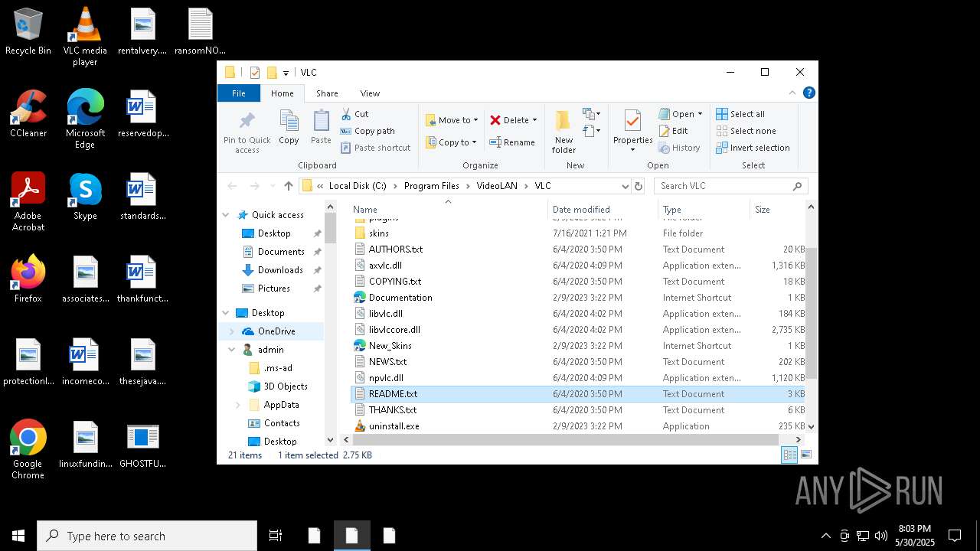Sort by the Date modified column header
This screenshot has height=551, width=980.
603,210
